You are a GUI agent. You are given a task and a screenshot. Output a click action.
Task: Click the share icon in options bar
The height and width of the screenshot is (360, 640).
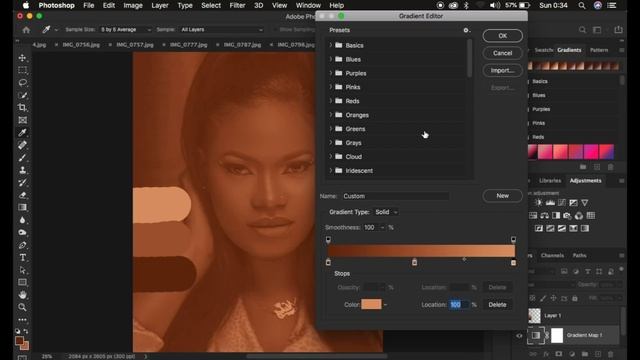click(x=618, y=29)
